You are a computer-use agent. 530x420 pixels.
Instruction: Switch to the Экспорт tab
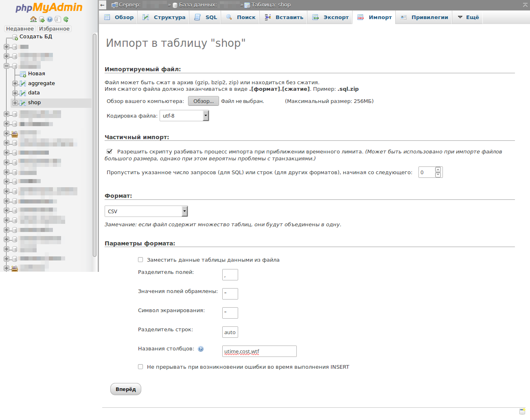coord(330,17)
